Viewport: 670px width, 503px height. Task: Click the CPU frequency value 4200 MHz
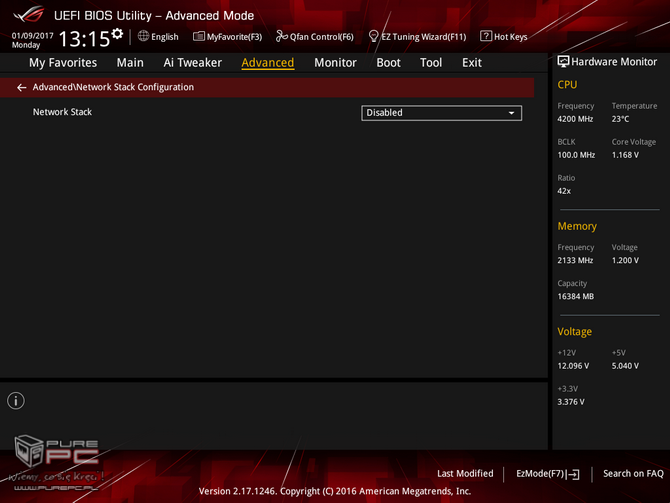pyautogui.click(x=575, y=119)
